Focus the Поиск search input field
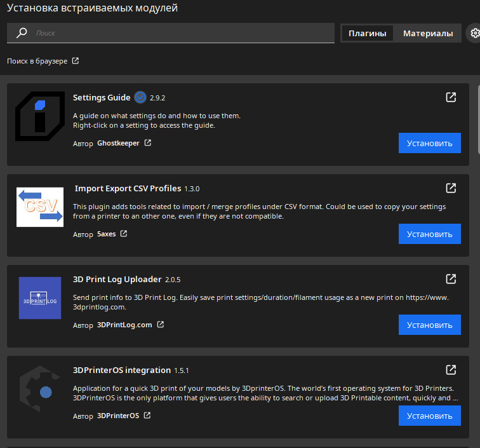The width and height of the screenshot is (480, 448). coord(181,33)
